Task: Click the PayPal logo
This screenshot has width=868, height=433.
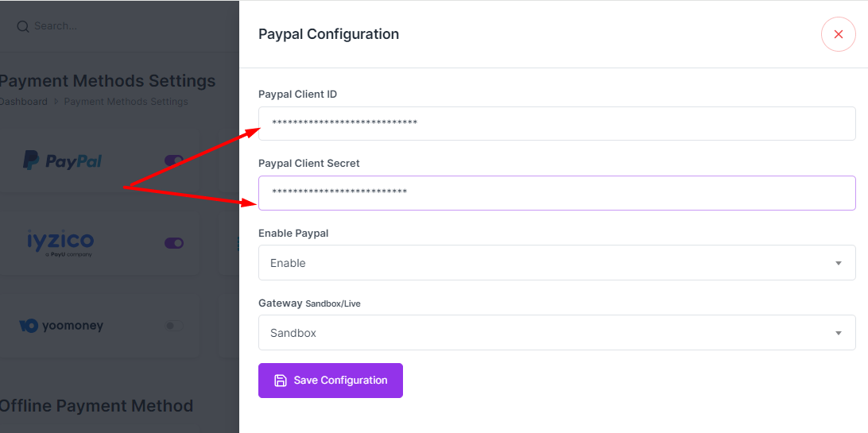Action: tap(63, 160)
